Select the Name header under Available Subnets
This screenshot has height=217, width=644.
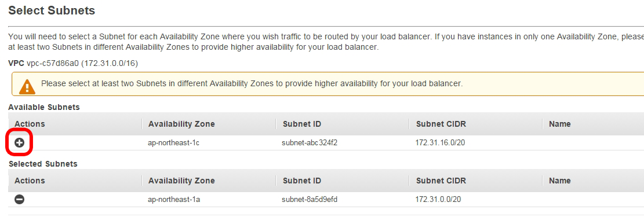(560, 124)
